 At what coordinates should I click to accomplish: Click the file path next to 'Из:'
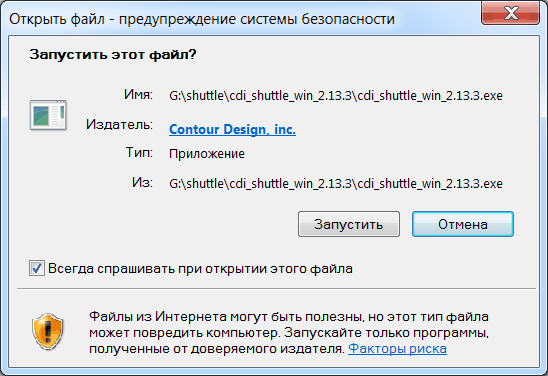click(336, 184)
